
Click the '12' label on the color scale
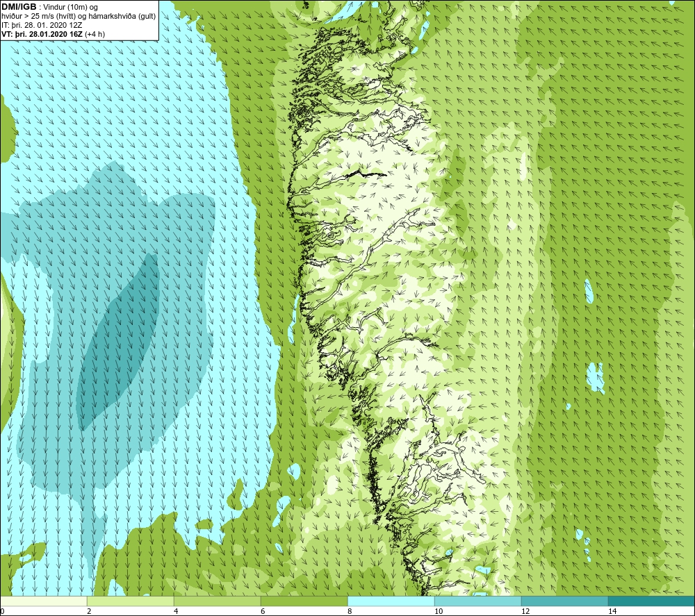pyautogui.click(x=525, y=611)
